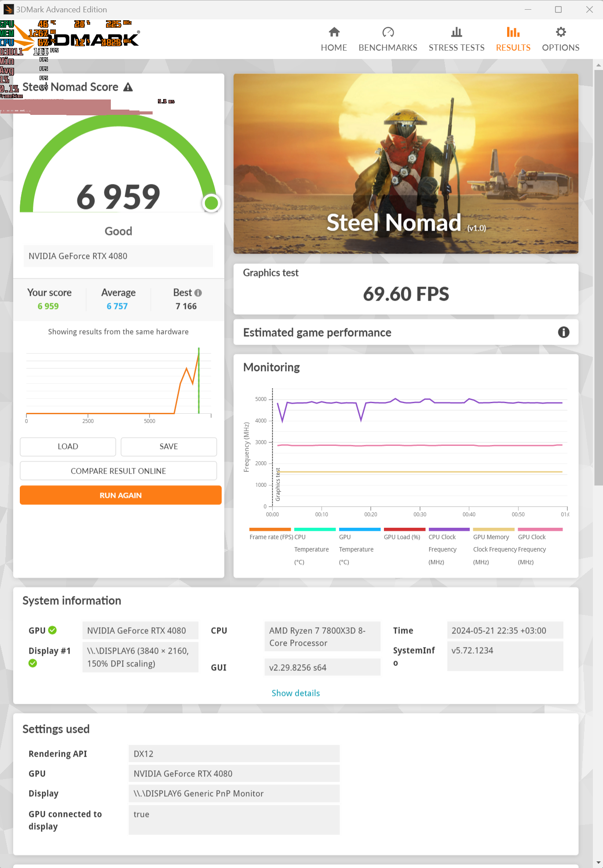The image size is (603, 868).
Task: Click the Generic PnP Monitor display value
Action: (234, 793)
